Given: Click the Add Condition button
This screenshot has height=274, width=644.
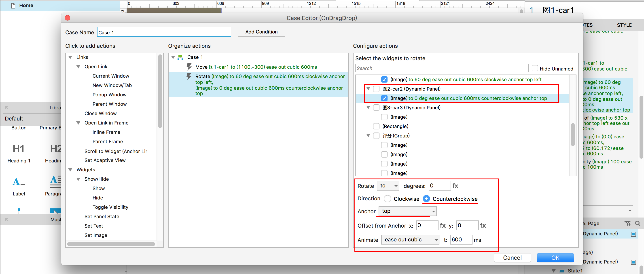Looking at the screenshot, I should tap(261, 32).
